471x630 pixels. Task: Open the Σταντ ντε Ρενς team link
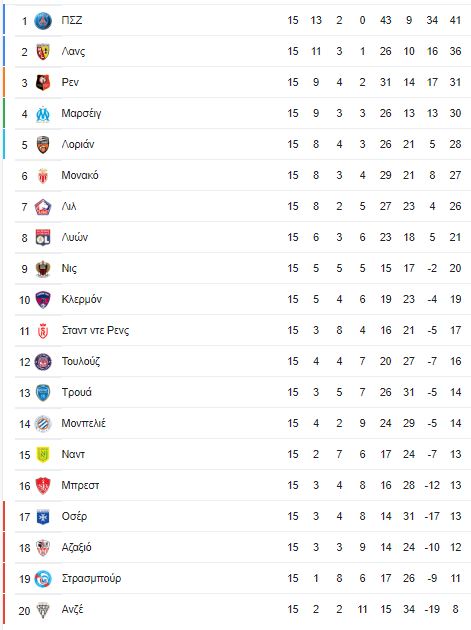[95, 330]
